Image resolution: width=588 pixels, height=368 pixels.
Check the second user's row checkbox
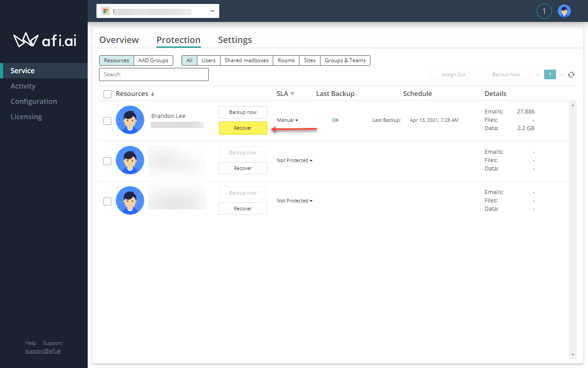107,161
